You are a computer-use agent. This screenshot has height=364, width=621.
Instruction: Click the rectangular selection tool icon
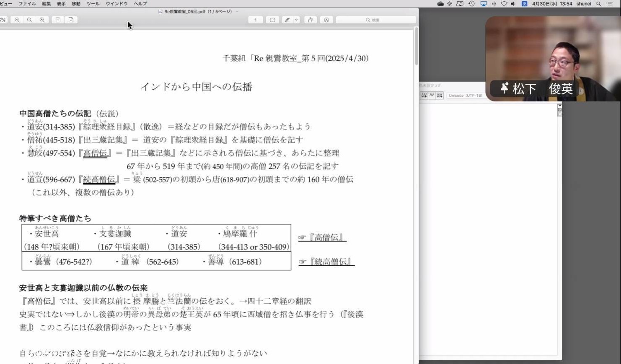tap(272, 20)
